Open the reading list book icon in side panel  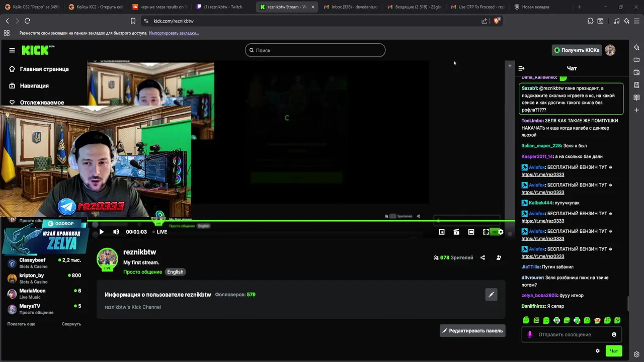(x=636, y=97)
